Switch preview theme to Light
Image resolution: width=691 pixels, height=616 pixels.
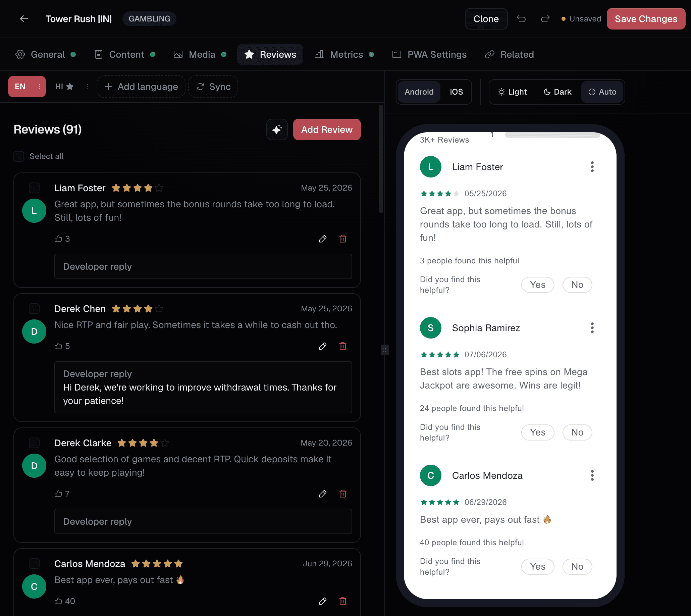click(512, 92)
